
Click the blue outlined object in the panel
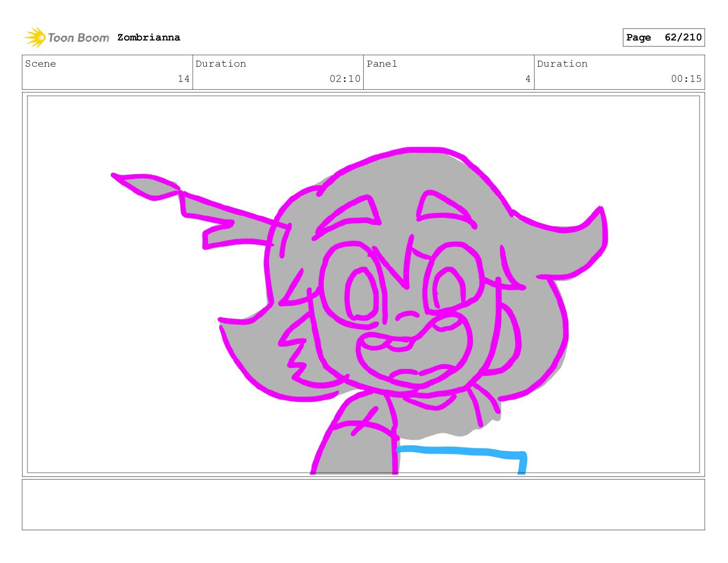tap(462, 459)
